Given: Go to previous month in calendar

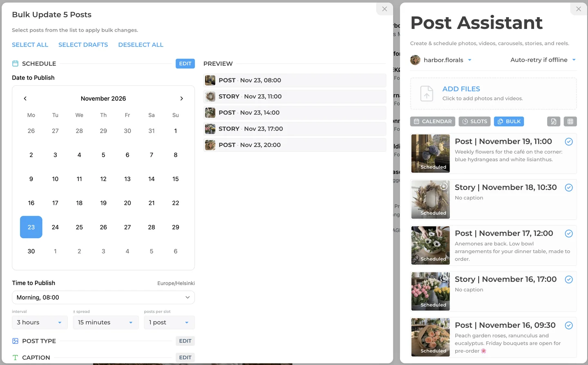Looking at the screenshot, I should pyautogui.click(x=25, y=98).
